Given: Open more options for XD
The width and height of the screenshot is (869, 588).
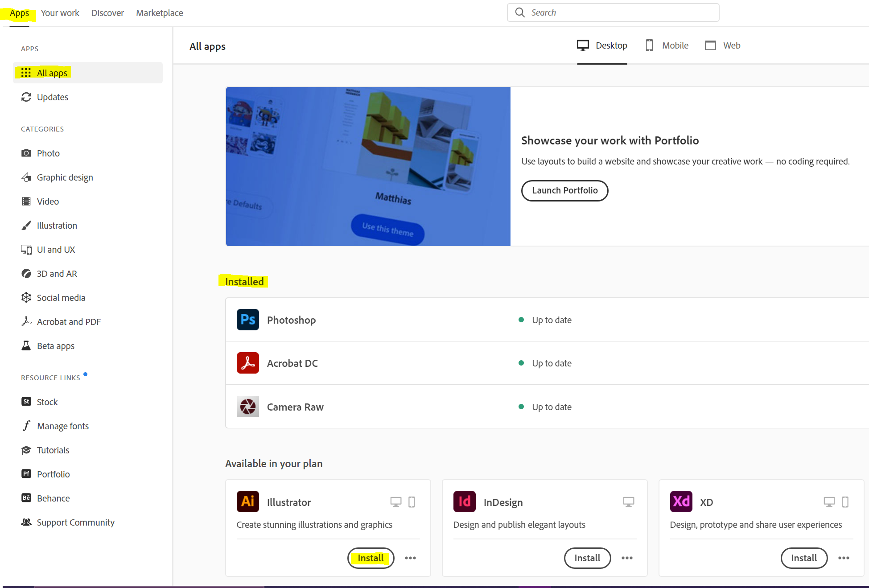Looking at the screenshot, I should tap(844, 558).
